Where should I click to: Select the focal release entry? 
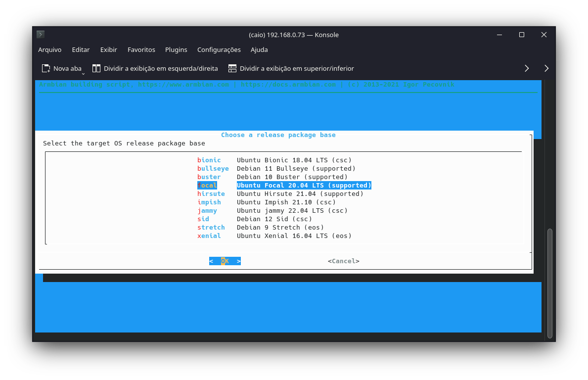click(x=207, y=186)
